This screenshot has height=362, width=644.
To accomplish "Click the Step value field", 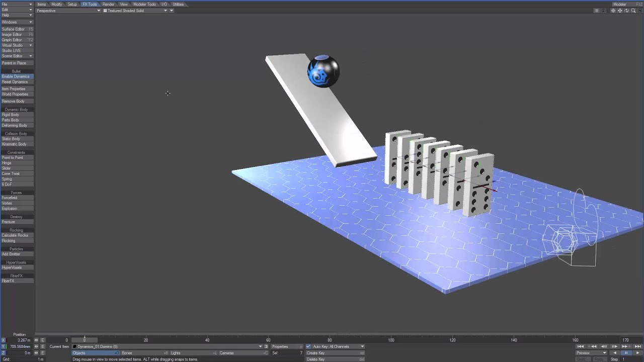I will [x=631, y=359].
